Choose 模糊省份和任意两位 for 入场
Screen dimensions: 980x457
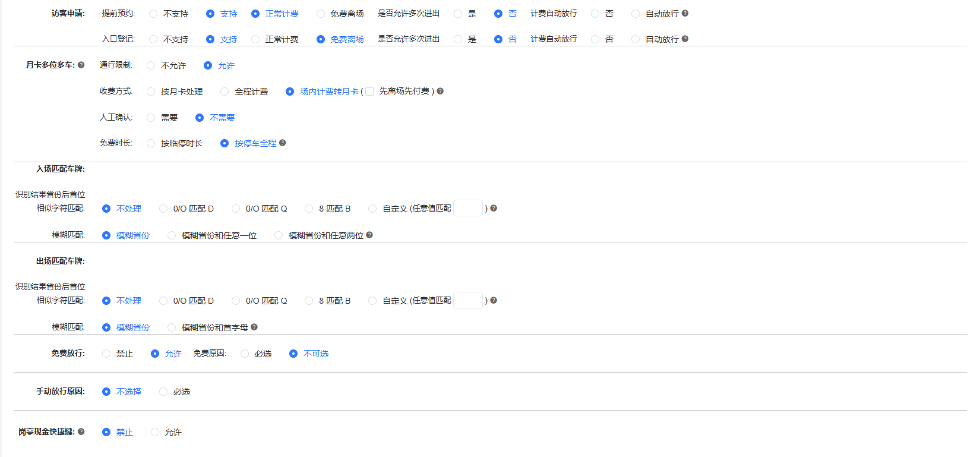279,235
